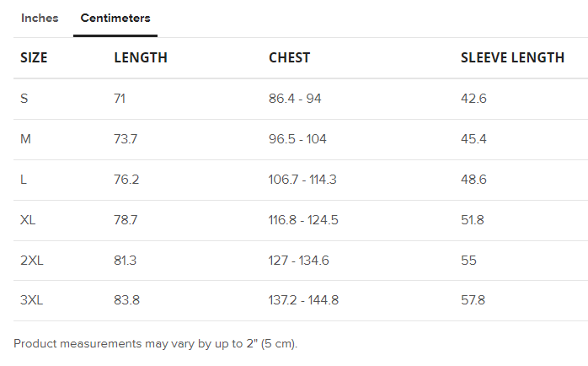The height and width of the screenshot is (366, 588).
Task: Click the 81.3 length value
Action: coord(126,261)
